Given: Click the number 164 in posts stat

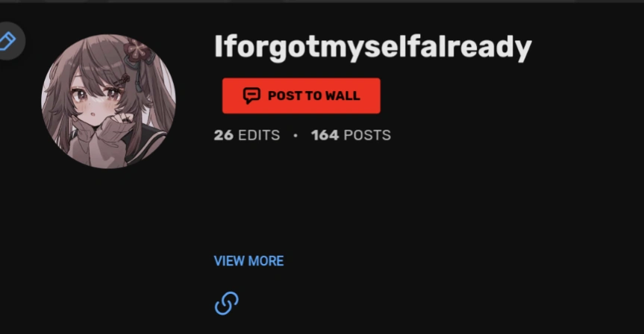Looking at the screenshot, I should (x=325, y=135).
